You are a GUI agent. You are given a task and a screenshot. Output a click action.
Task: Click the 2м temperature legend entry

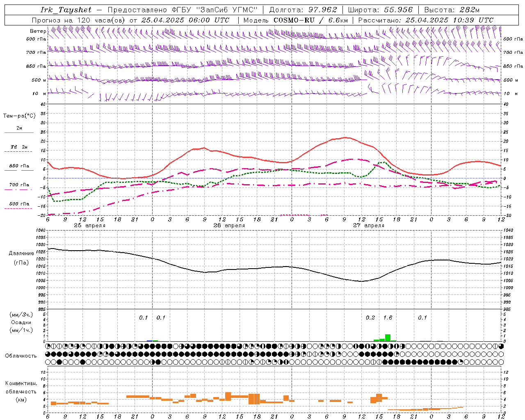pyautogui.click(x=19, y=128)
